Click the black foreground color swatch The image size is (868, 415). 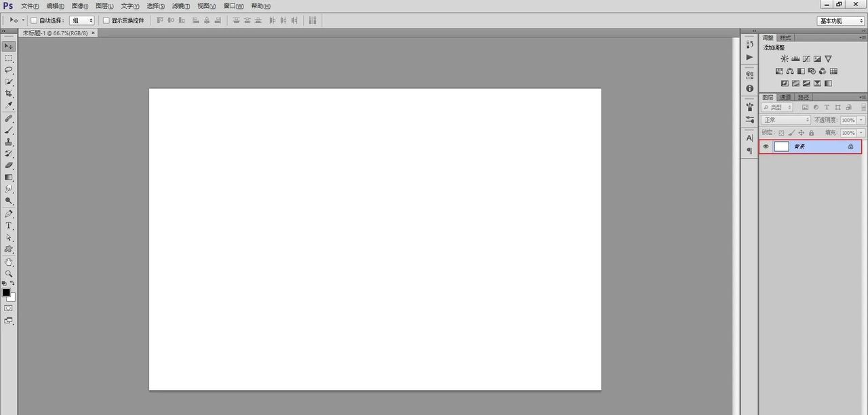point(6,292)
